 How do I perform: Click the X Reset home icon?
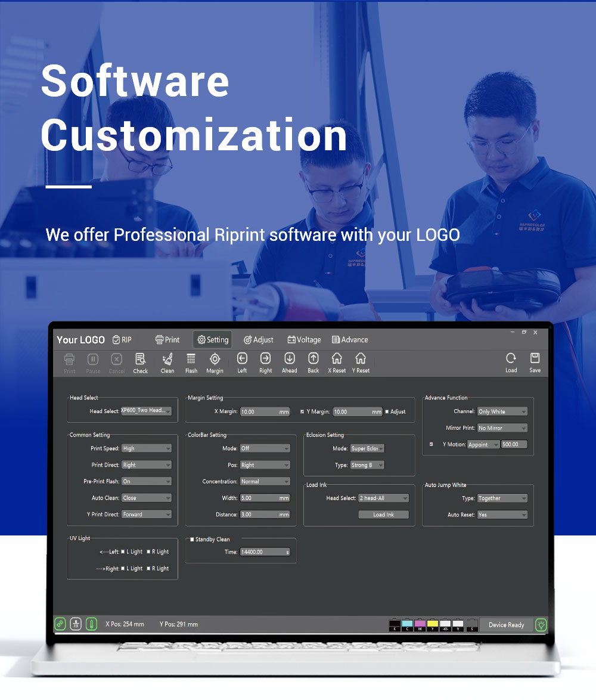click(337, 363)
